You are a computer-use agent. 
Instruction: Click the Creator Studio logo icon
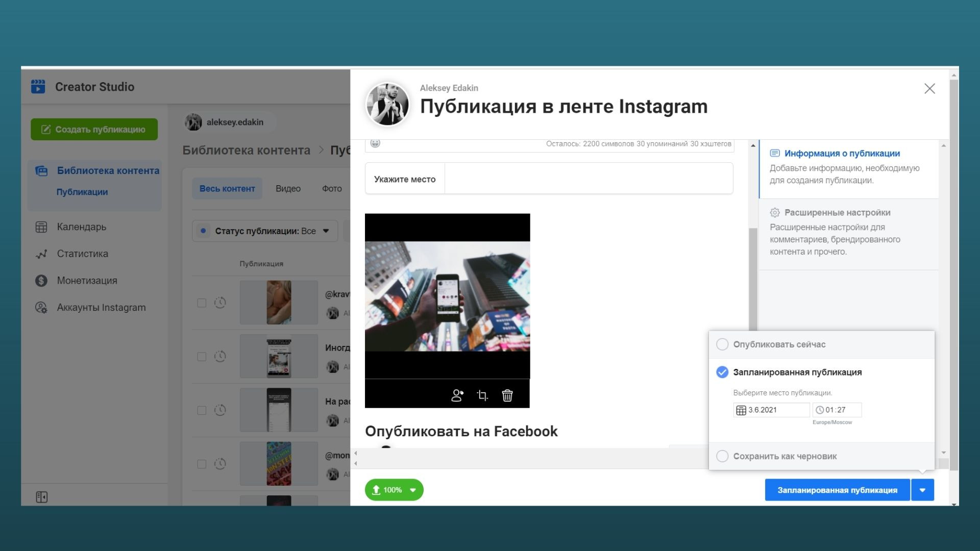[38, 86]
